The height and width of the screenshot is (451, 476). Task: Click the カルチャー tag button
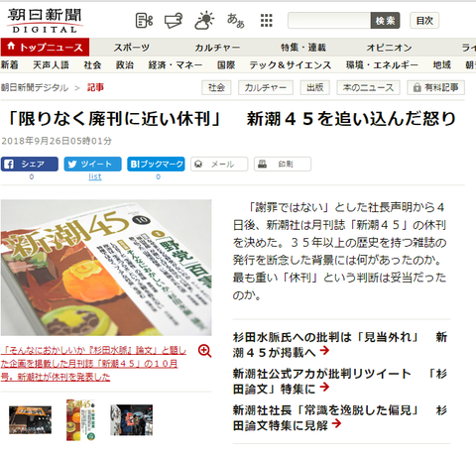point(266,87)
